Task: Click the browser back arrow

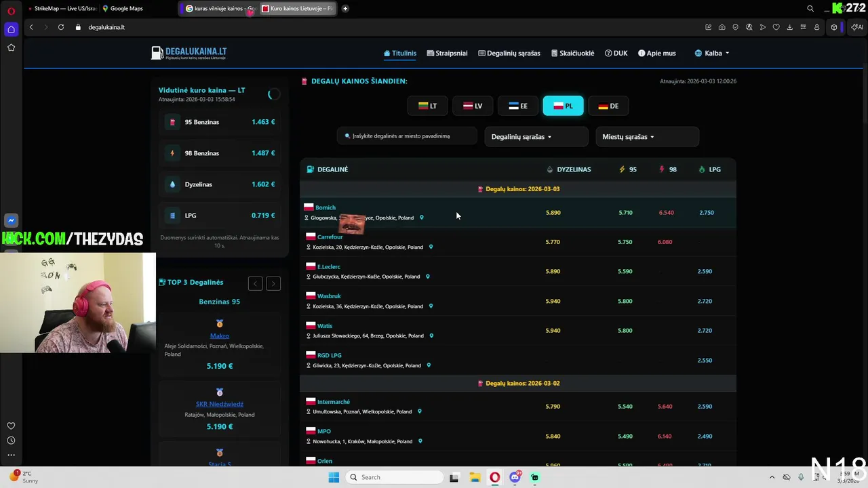Action: point(31,27)
